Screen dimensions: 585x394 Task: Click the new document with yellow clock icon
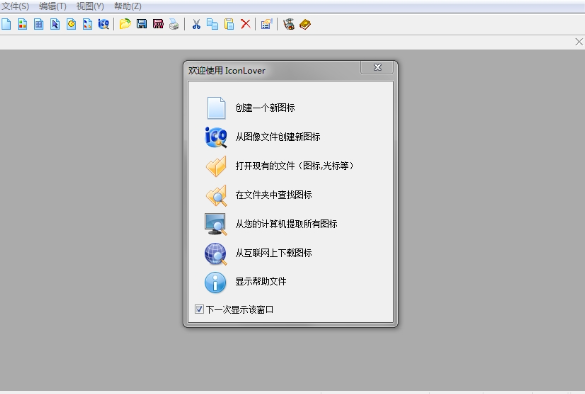click(71, 24)
